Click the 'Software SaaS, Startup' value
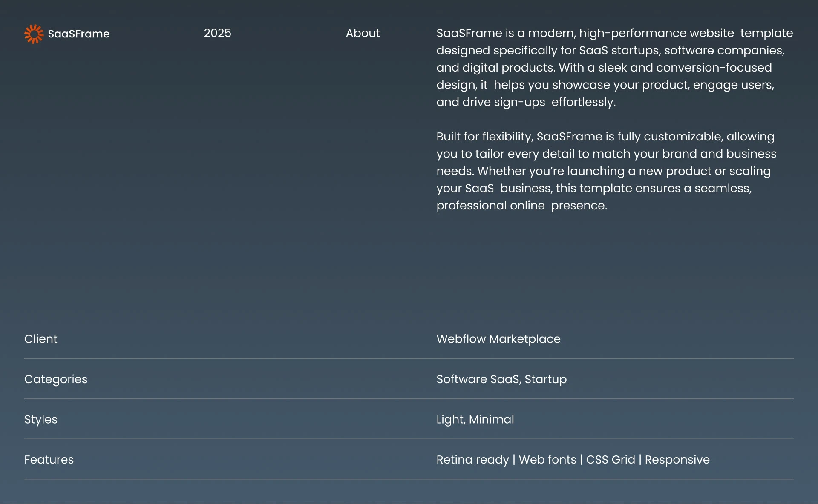Image resolution: width=818 pixels, height=504 pixels. (x=501, y=379)
